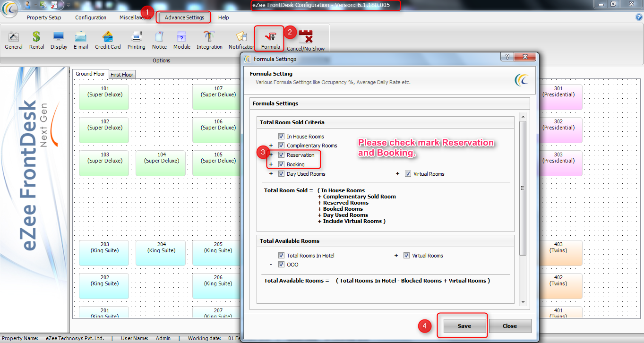This screenshot has width=644, height=343.
Task: Open the Module settings icon
Action: [182, 40]
